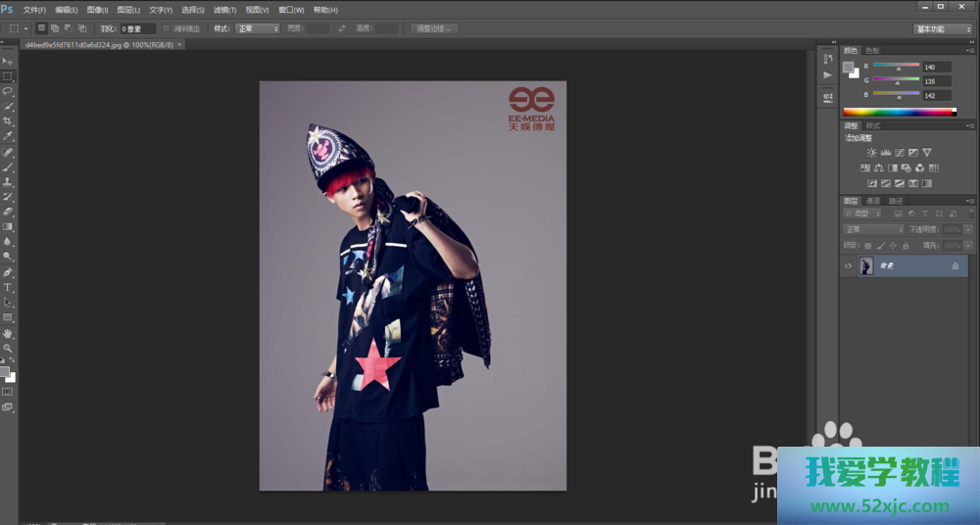
Task: Expand the layer blend mode 正常 dropdown
Action: coord(874,229)
